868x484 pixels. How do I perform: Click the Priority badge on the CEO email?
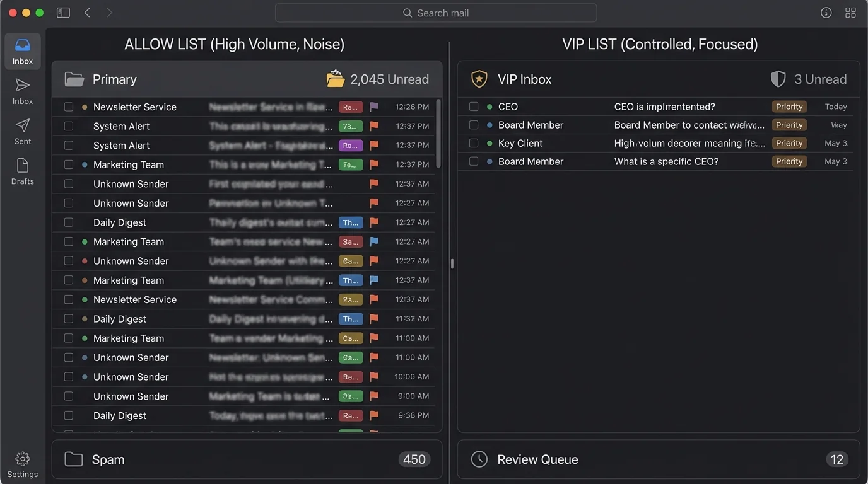pos(789,106)
